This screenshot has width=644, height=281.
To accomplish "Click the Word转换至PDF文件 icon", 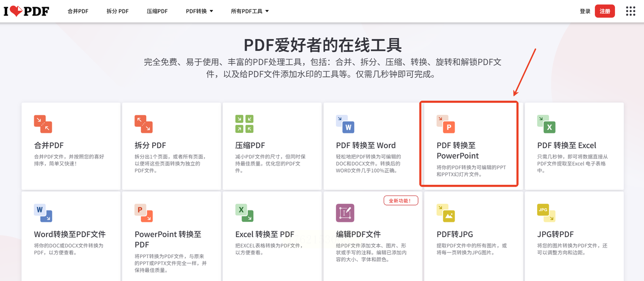I will pos(43,213).
